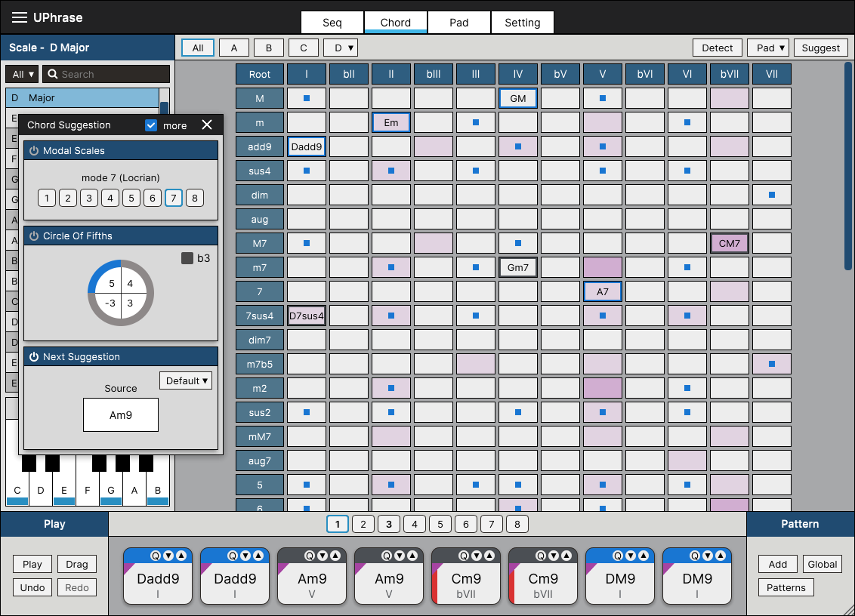Click the Undo button
The image size is (855, 616).
pyautogui.click(x=32, y=587)
